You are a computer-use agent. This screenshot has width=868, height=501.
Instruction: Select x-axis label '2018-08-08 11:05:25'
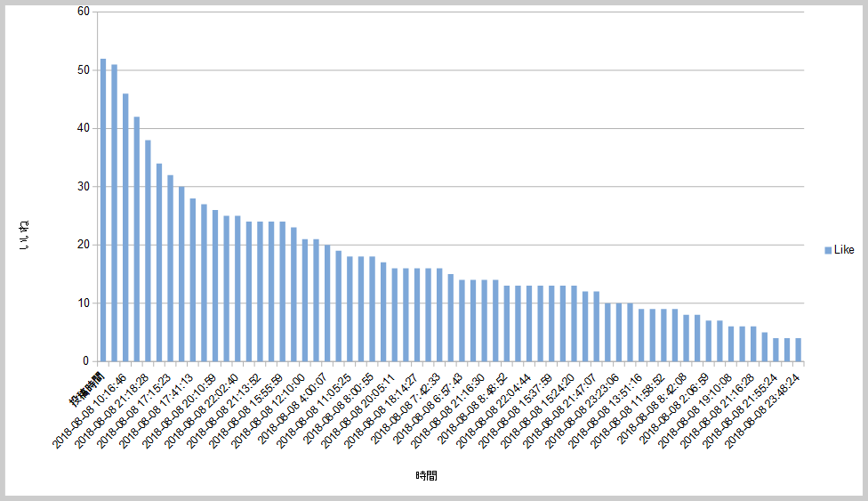point(313,410)
